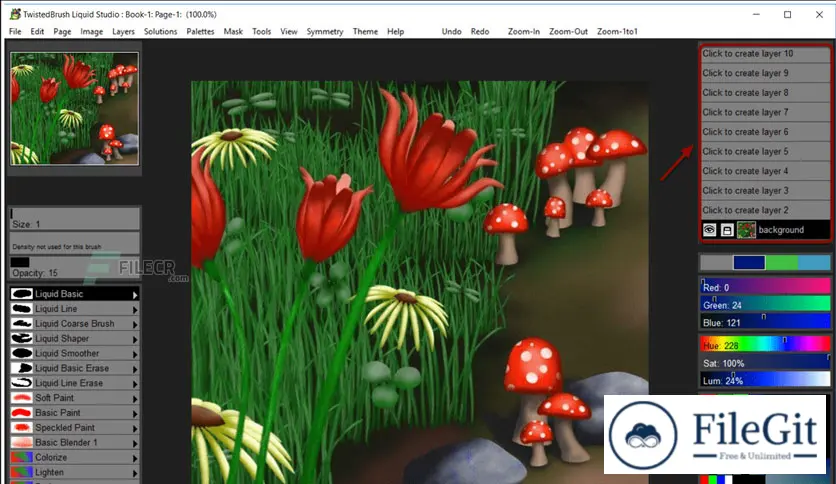Pick the Colorize brush icon
836x484 pixels.
21,457
